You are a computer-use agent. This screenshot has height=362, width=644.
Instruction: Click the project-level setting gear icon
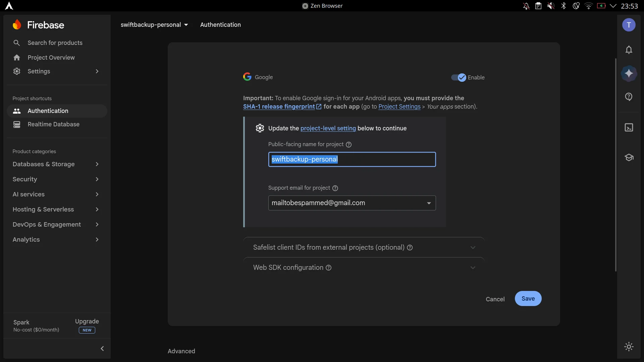(260, 128)
